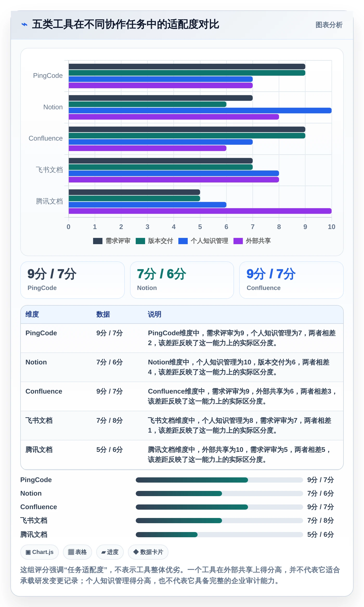Image resolution: width=364 pixels, height=607 pixels.
Task: Click the 维度 column header
Action: 32,314
